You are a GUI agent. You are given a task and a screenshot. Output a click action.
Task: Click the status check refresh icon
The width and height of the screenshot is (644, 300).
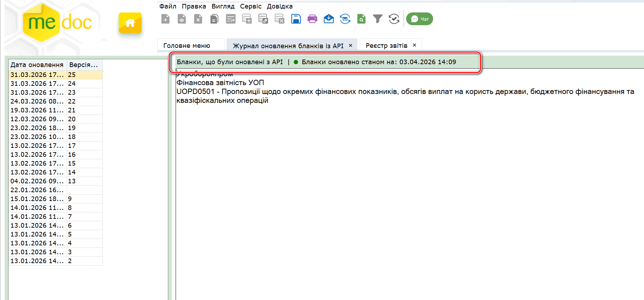[x=394, y=19]
